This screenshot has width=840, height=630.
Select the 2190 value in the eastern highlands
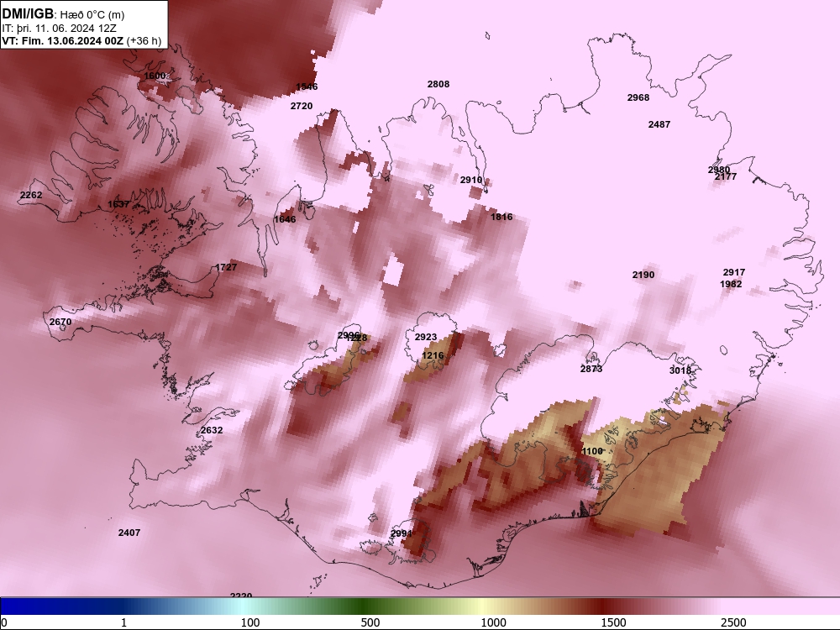click(643, 275)
